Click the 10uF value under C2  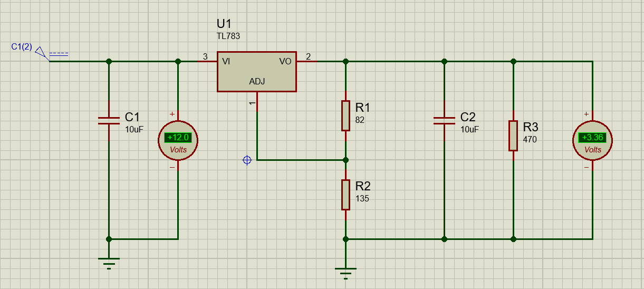[x=469, y=129]
